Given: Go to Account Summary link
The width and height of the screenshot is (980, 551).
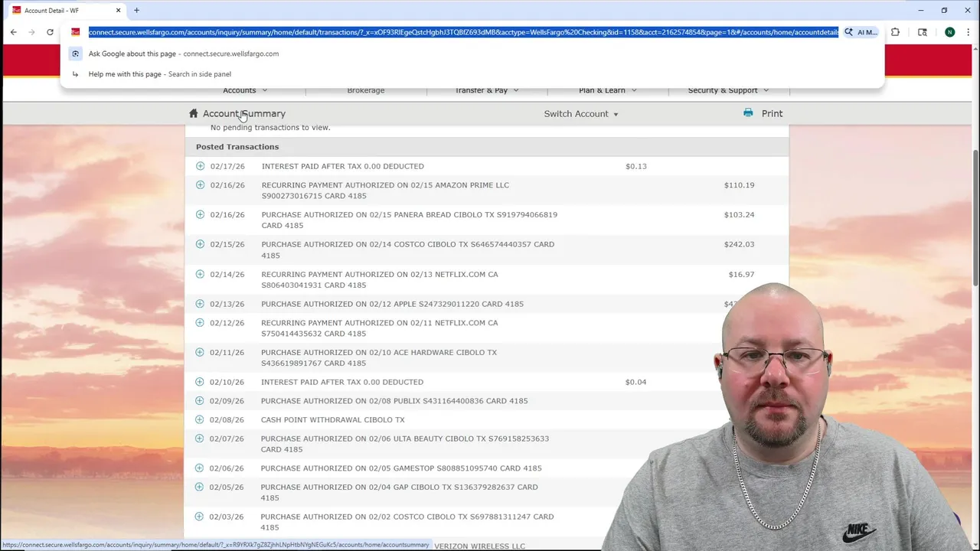Looking at the screenshot, I should [244, 113].
